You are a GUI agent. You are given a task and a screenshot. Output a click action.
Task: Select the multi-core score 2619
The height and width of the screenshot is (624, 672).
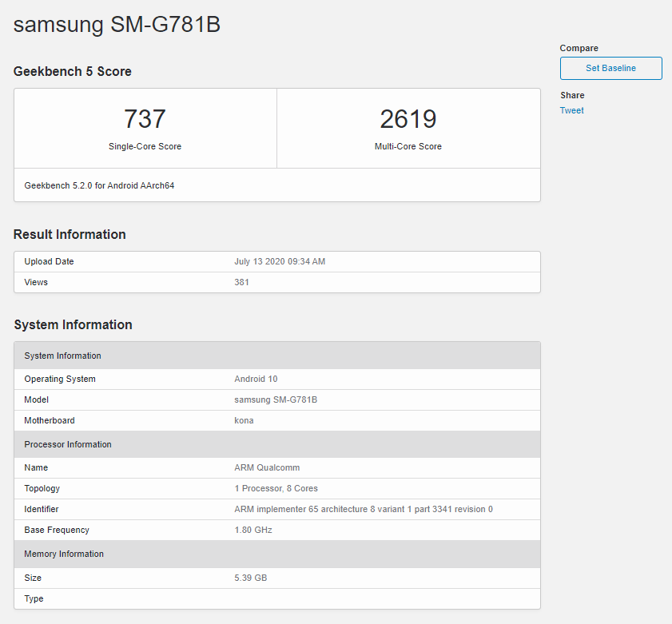[x=408, y=119]
